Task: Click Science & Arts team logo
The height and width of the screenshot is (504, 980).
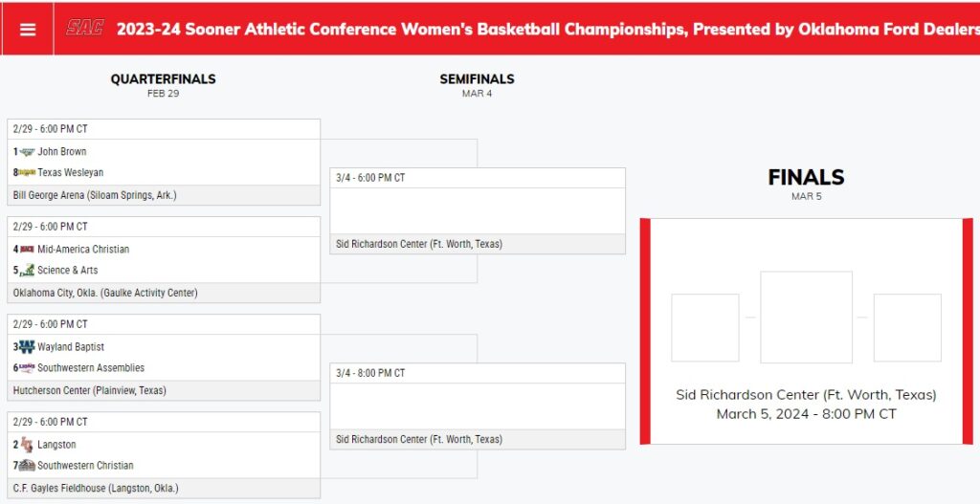Action: coord(27,270)
